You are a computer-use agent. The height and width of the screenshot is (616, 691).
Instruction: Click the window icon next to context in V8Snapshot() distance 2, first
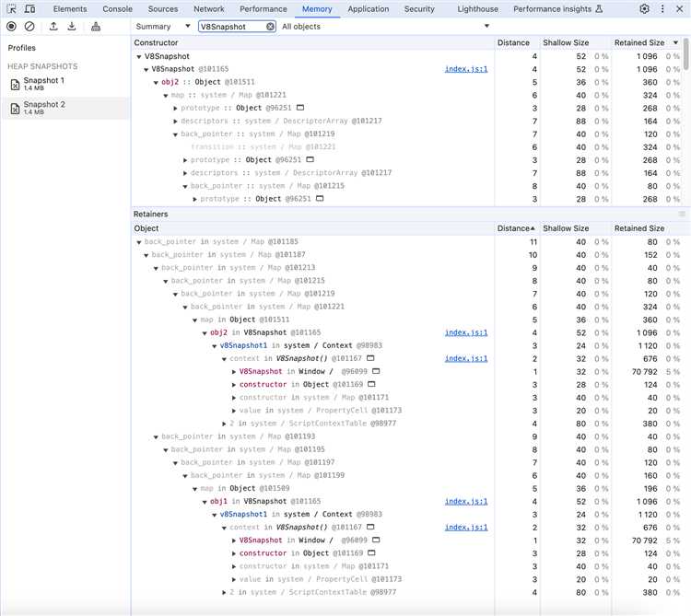[x=370, y=358]
